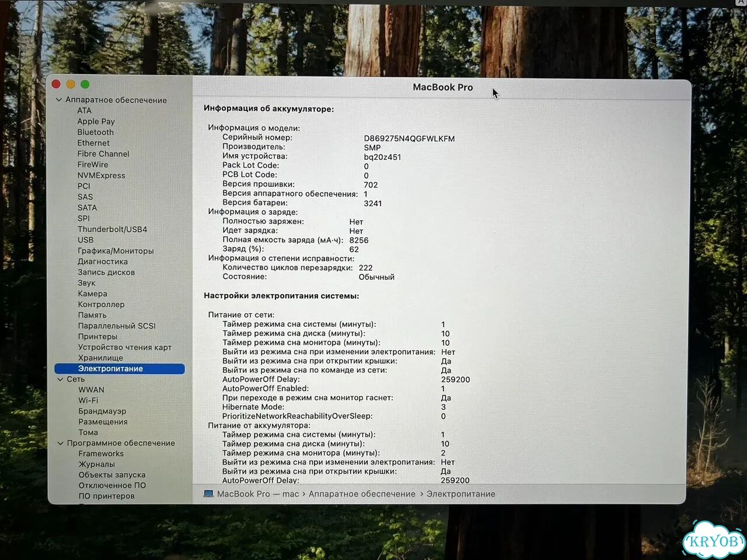Click Электропитание breadcrumb in path bar
747x560 pixels.
point(461,494)
